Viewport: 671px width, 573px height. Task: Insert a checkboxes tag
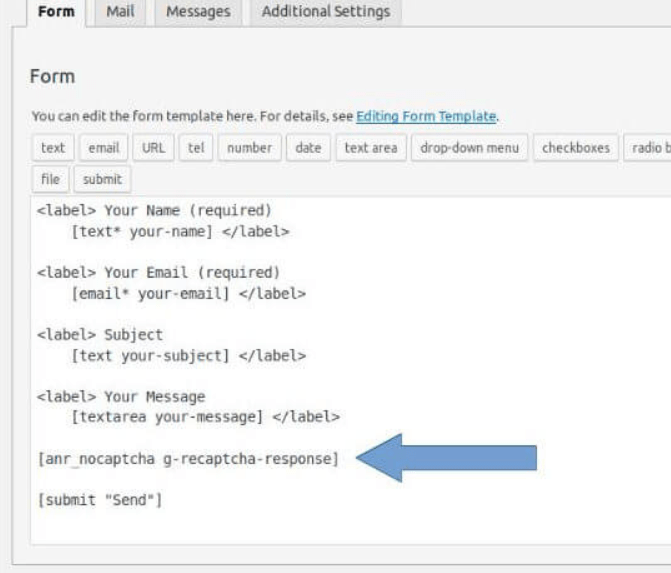click(x=576, y=148)
